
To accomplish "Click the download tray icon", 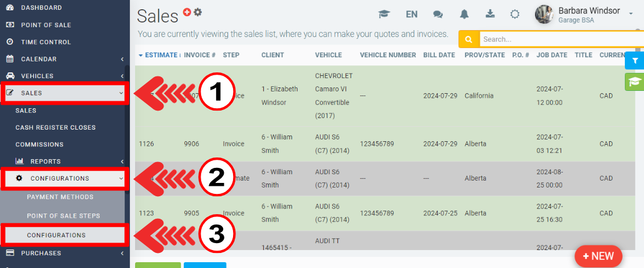I will [x=490, y=14].
